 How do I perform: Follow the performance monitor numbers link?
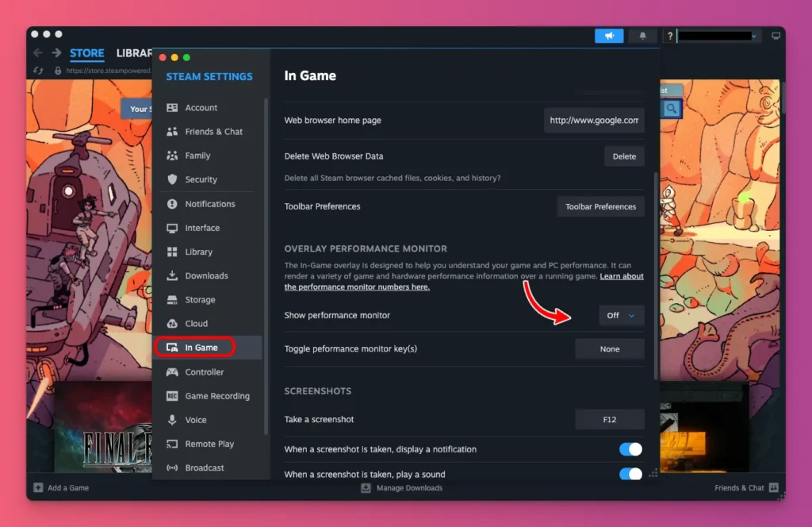pos(357,287)
